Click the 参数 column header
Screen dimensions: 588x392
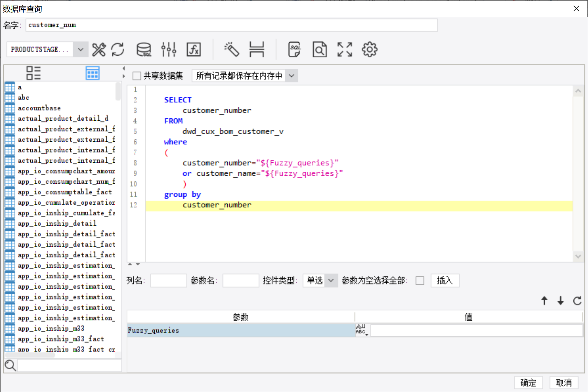coord(241,317)
